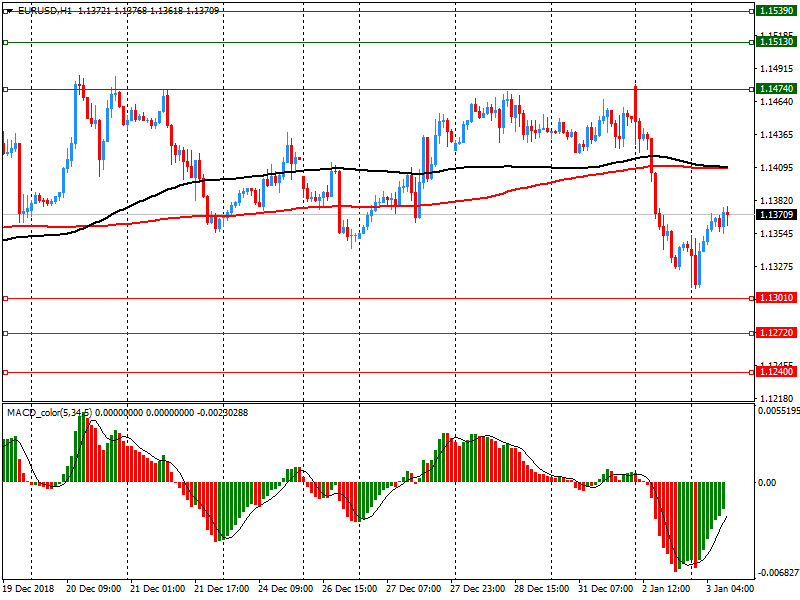Select the green 1.15390 price level label
Screen dimensions: 800x600
coord(776,10)
